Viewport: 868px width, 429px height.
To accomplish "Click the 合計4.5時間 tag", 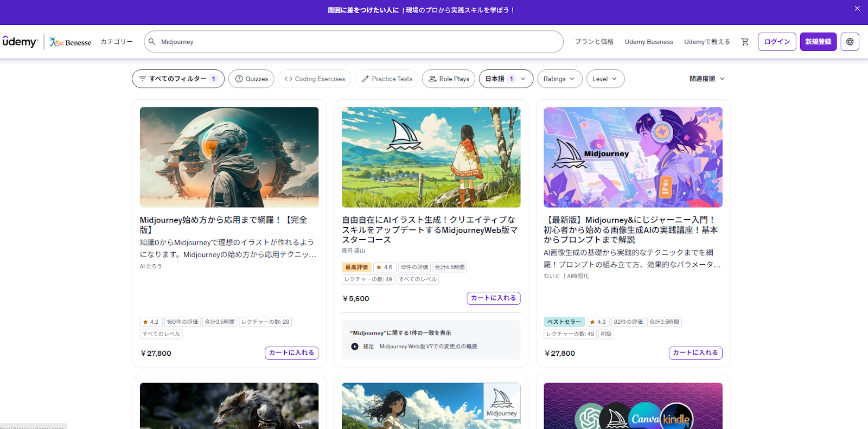I will [x=450, y=267].
